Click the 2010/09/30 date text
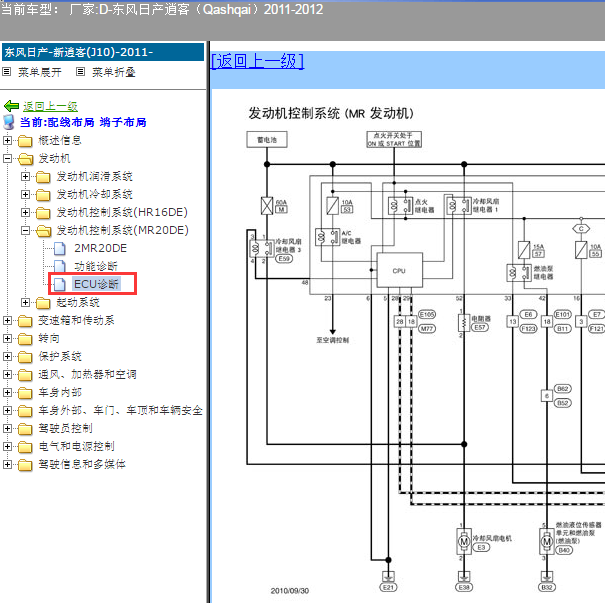This screenshot has width=605, height=603. click(290, 591)
